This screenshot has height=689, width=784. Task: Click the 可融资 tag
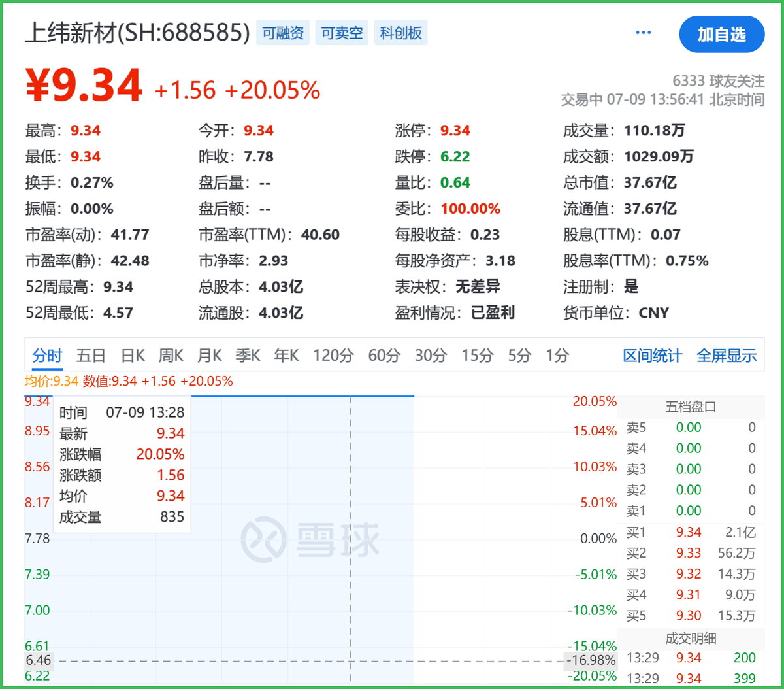(x=283, y=33)
